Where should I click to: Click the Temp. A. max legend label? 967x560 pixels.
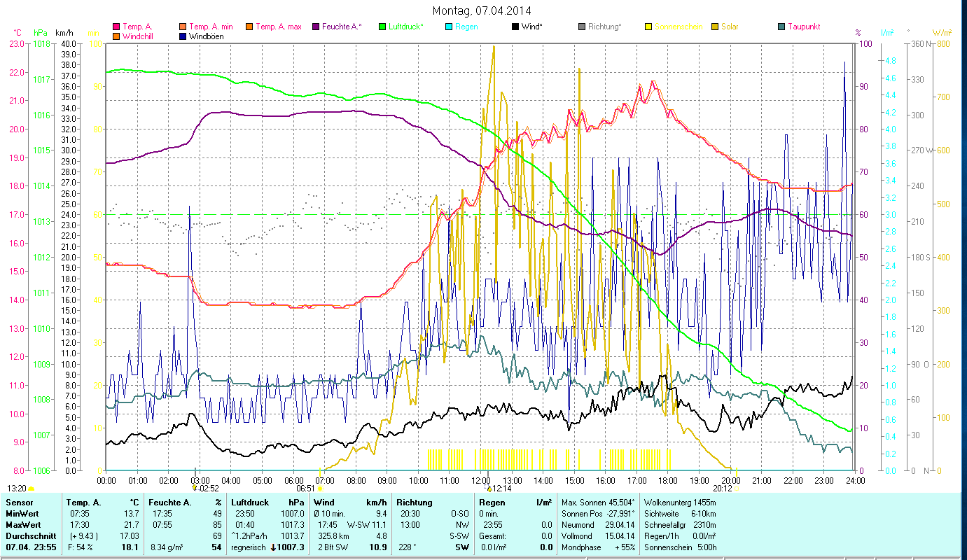click(x=278, y=27)
